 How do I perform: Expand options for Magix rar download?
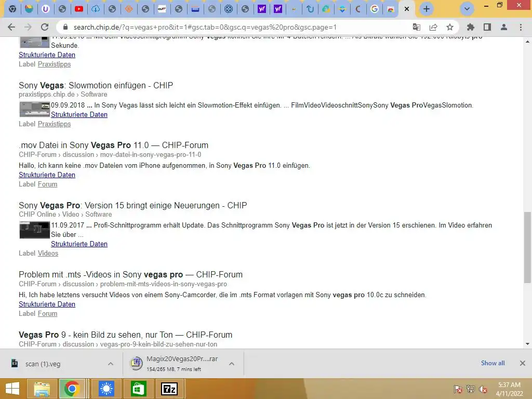[x=232, y=364]
